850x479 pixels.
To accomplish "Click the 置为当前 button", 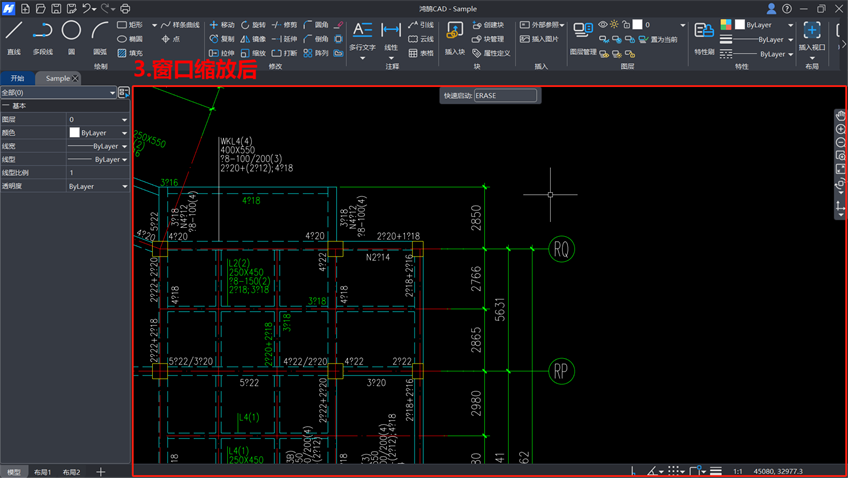I will pos(657,39).
